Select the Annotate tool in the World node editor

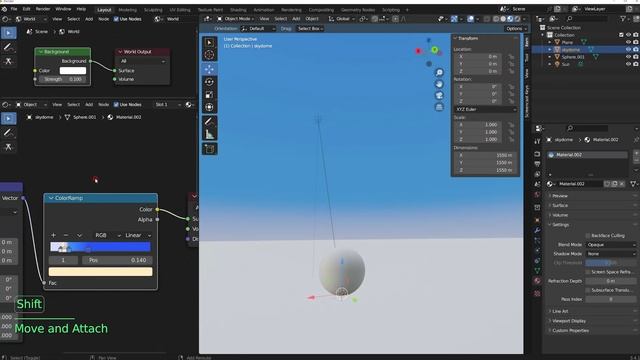8,47
